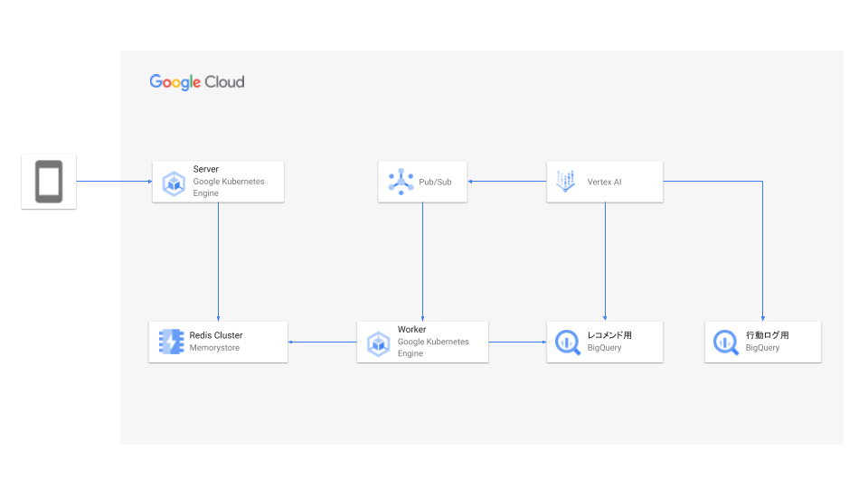Click the mobile phone device icon
Viewport: 868px width, 488px height.
(49, 182)
